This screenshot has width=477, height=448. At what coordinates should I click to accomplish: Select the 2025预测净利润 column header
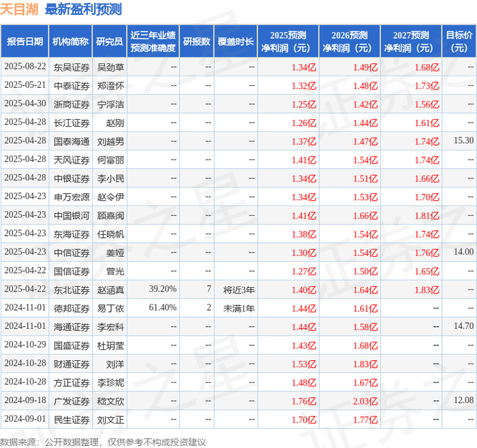pos(288,42)
